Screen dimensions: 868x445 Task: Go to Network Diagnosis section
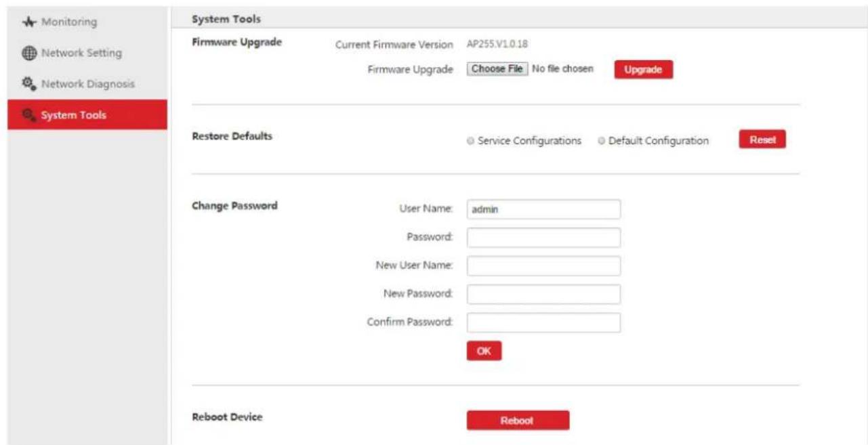pyautogui.click(x=87, y=84)
